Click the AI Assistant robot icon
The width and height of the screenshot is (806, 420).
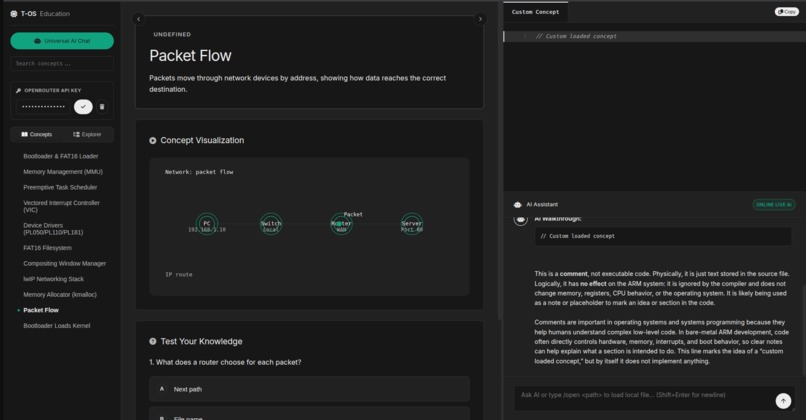(x=518, y=205)
